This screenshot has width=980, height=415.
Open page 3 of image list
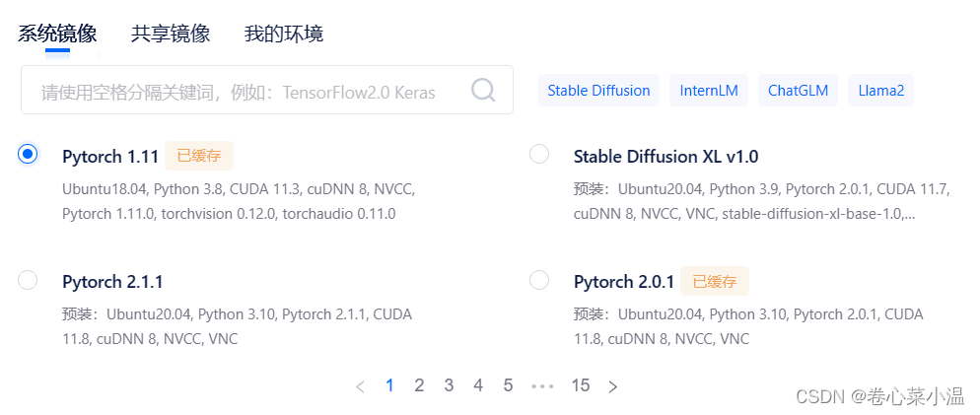[x=449, y=385]
